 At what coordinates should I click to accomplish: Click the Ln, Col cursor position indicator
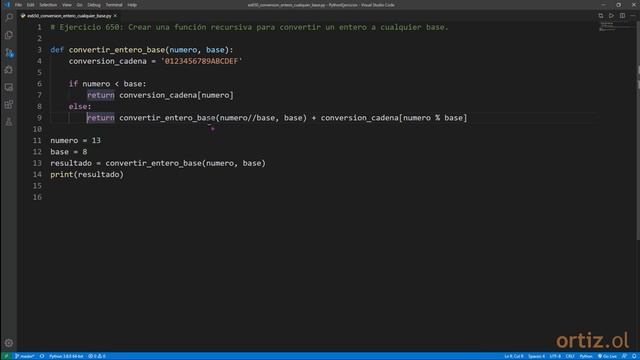click(513, 356)
